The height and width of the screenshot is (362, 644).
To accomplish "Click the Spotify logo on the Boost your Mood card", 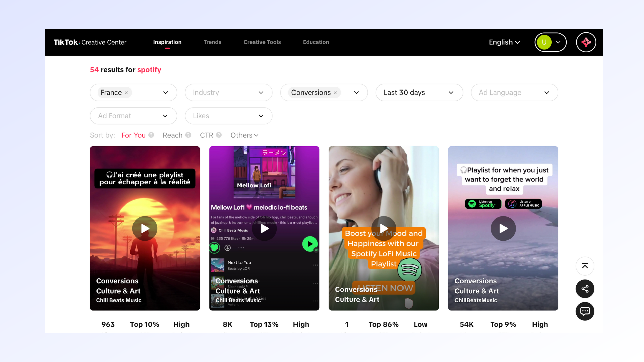I will coord(410,269).
